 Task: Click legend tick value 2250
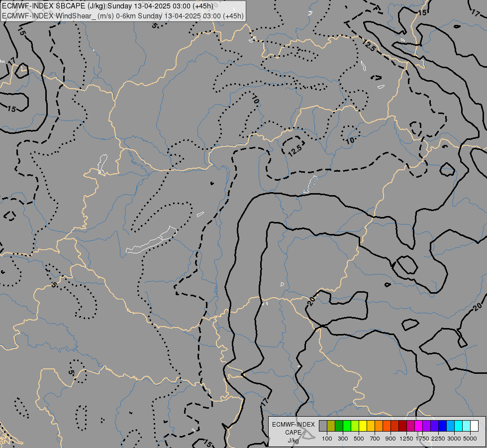click(x=438, y=439)
